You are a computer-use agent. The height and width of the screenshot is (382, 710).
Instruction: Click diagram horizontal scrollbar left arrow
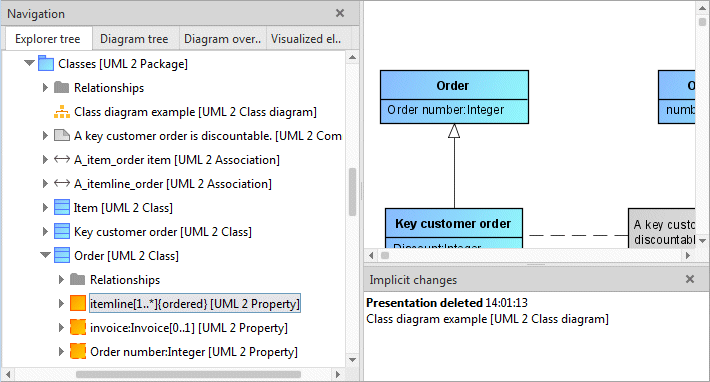[371, 255]
